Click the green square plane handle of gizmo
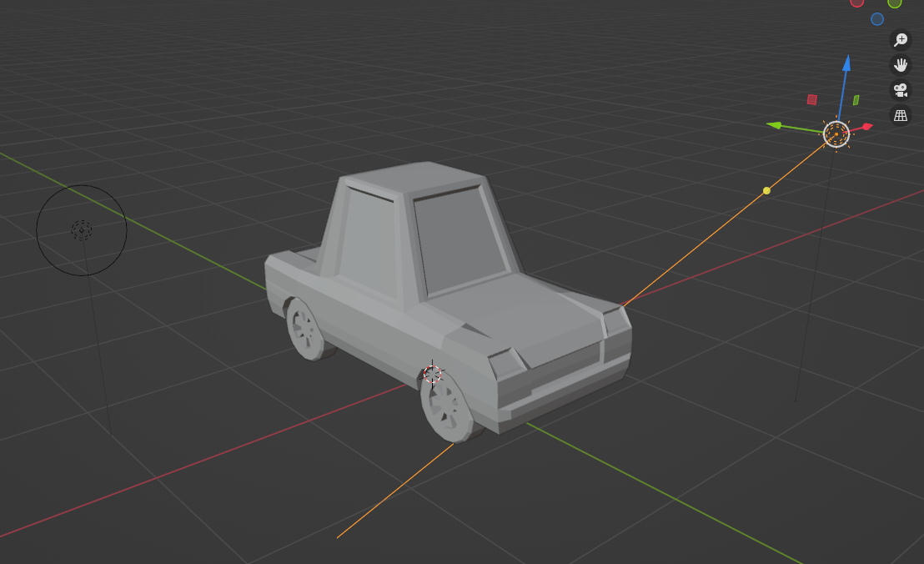Screen dimensions: 924x564 point(856,100)
